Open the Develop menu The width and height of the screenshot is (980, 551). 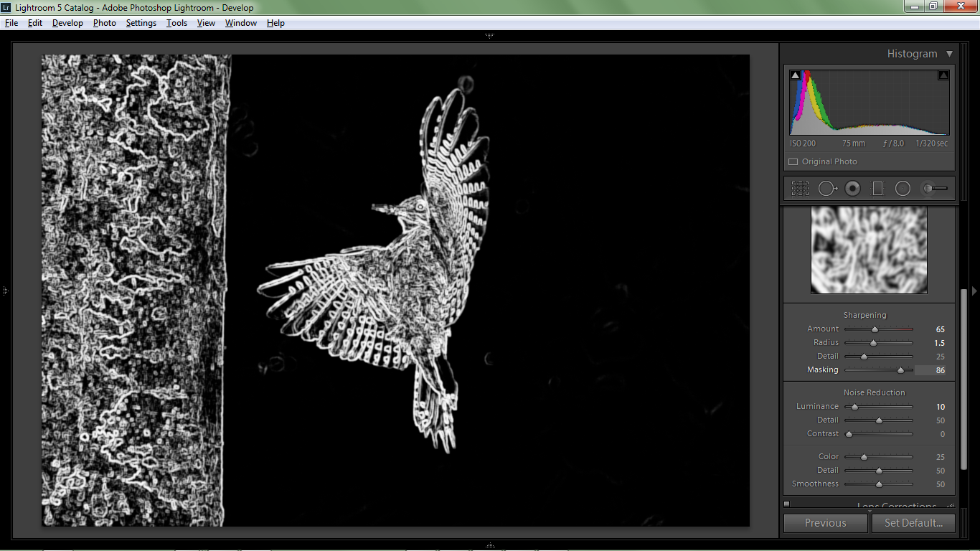click(x=67, y=23)
